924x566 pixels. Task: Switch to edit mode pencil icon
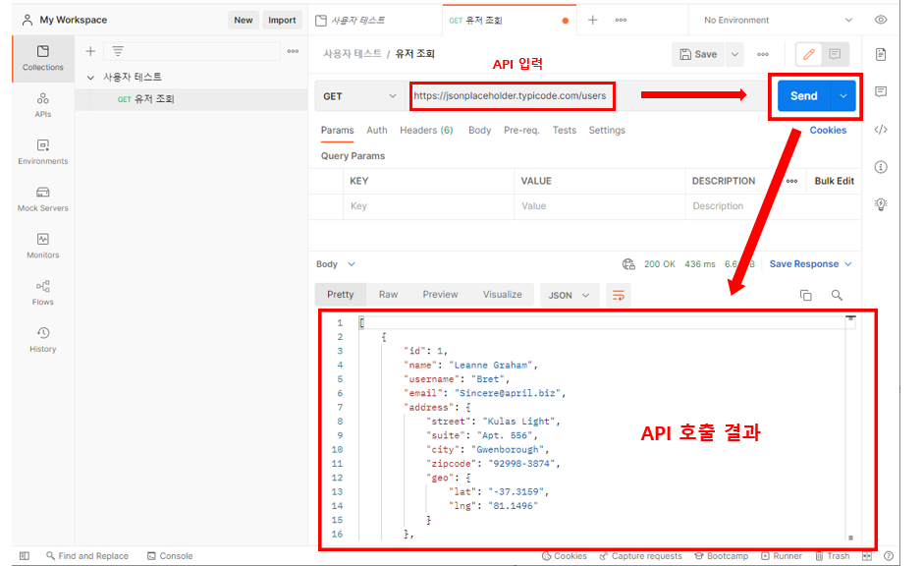tap(809, 54)
